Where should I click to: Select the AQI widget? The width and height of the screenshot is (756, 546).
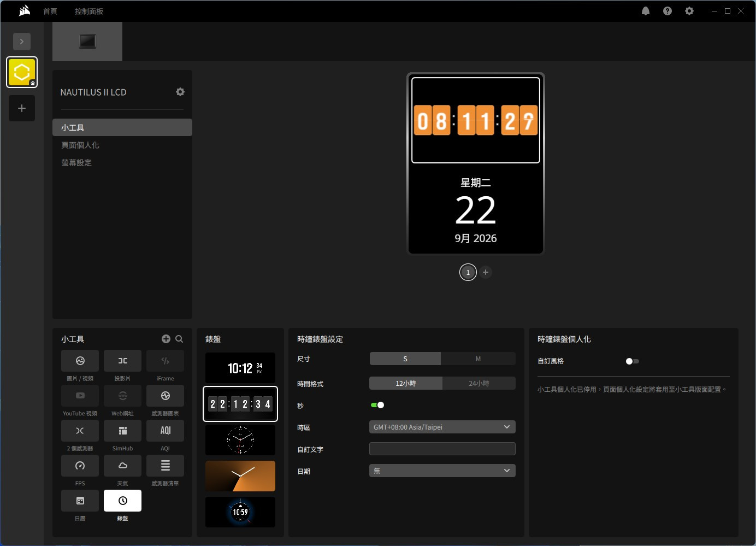(166, 431)
